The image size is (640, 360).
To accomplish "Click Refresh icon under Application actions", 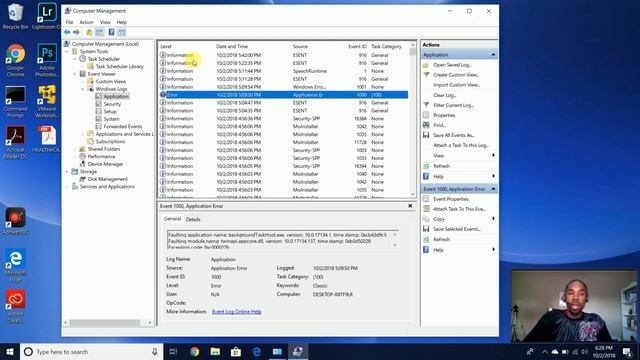I will (426, 166).
